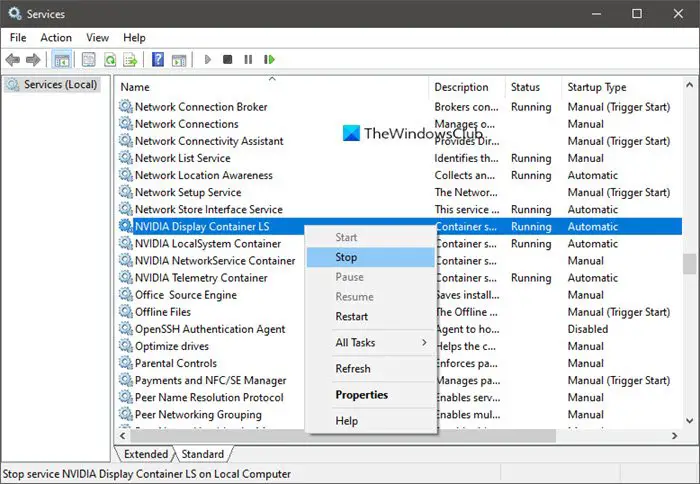Click gear icon beside Network Connection Broker
This screenshot has height=484, width=700.
125,106
